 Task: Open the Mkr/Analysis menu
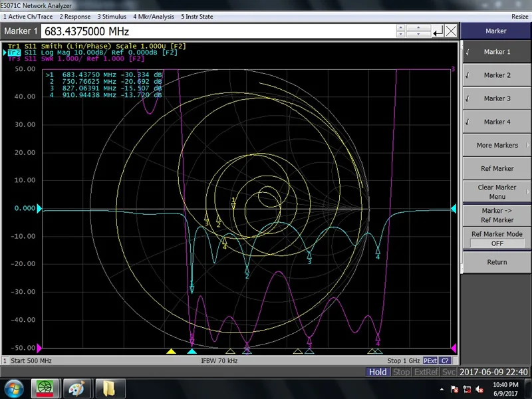point(153,17)
